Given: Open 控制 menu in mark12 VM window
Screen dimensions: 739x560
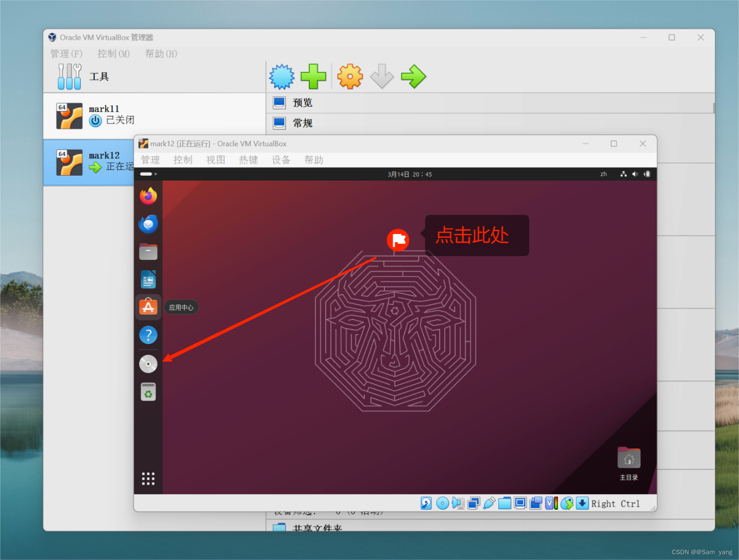Looking at the screenshot, I should [x=183, y=160].
